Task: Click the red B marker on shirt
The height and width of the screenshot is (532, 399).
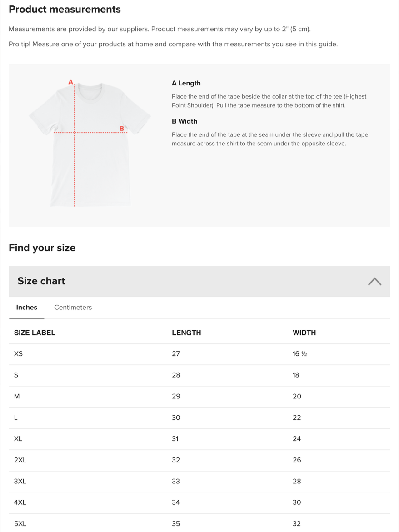Action: [x=121, y=129]
